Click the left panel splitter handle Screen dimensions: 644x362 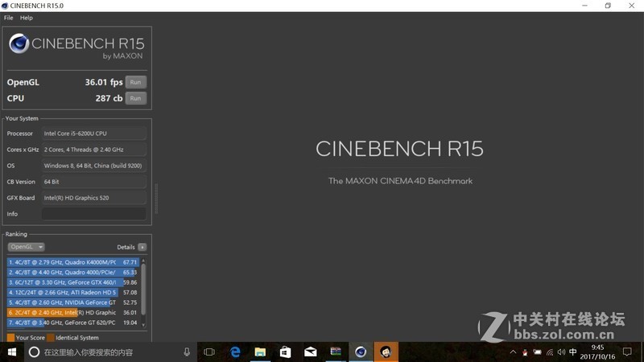(156, 199)
